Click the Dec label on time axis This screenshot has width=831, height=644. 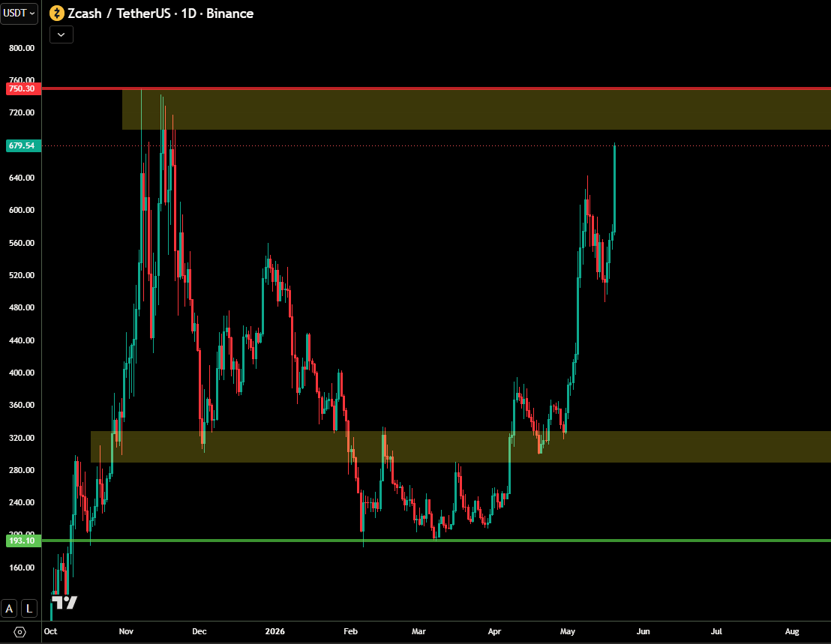click(x=199, y=631)
